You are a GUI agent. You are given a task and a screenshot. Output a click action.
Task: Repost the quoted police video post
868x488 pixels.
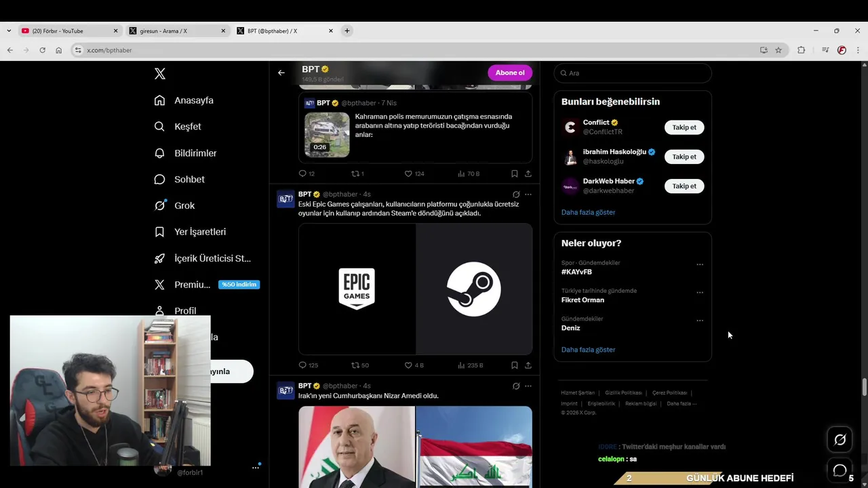tap(357, 174)
